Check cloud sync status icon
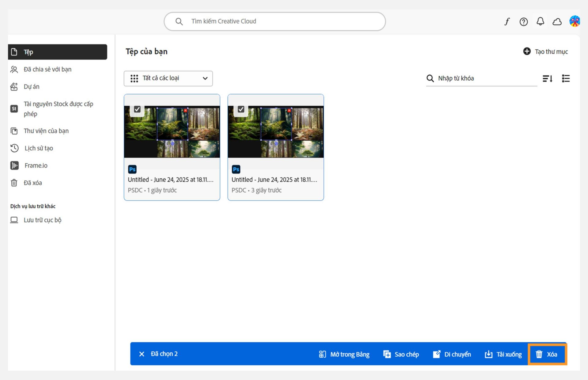The height and width of the screenshot is (380, 588). point(557,21)
